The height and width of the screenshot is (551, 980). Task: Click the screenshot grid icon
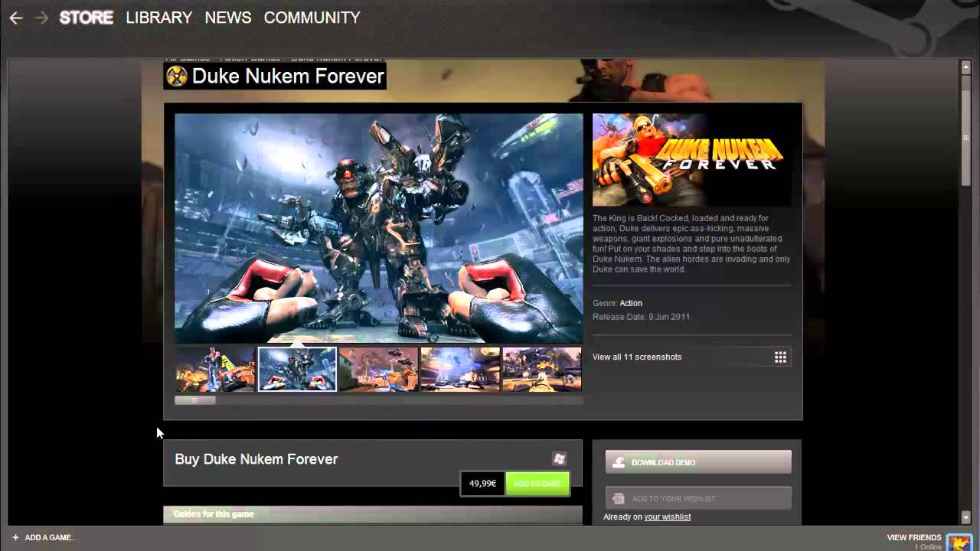(780, 357)
